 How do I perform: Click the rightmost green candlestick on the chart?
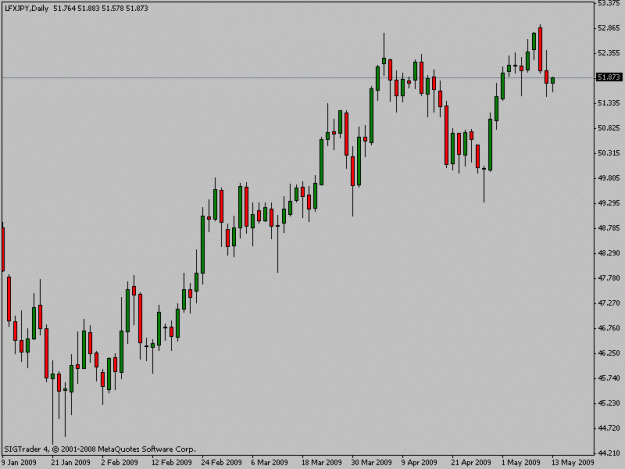point(553,81)
